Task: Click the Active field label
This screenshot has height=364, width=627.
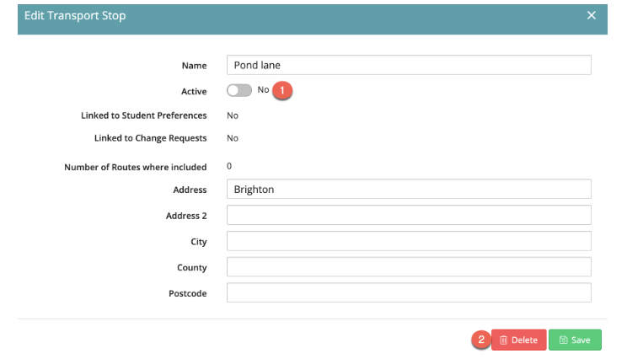Action: (x=194, y=91)
